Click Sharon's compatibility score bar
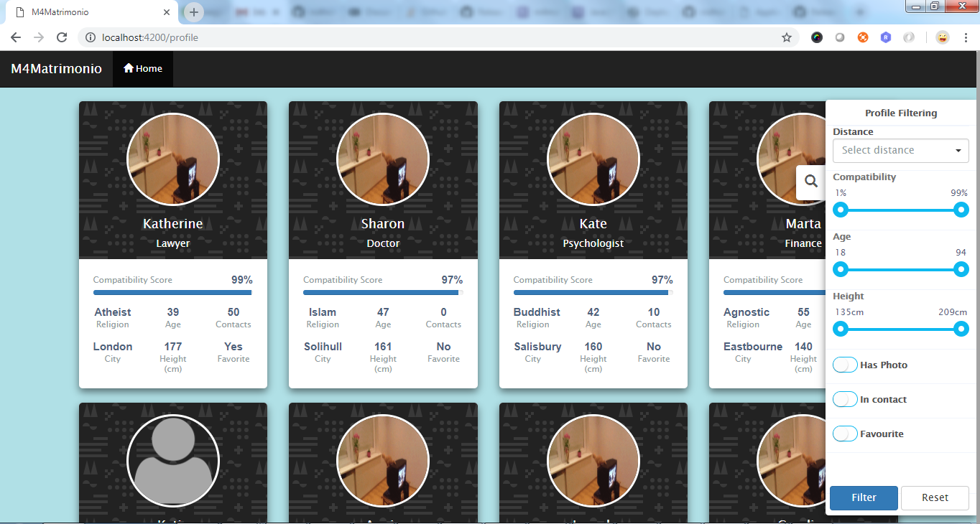This screenshot has height=524, width=980. pyautogui.click(x=383, y=293)
